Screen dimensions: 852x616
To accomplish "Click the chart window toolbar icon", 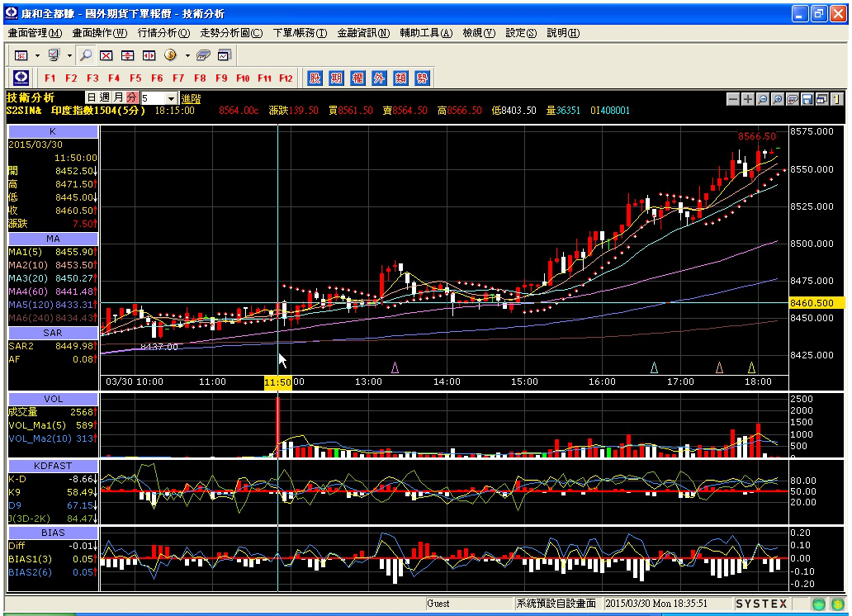I will tap(225, 55).
